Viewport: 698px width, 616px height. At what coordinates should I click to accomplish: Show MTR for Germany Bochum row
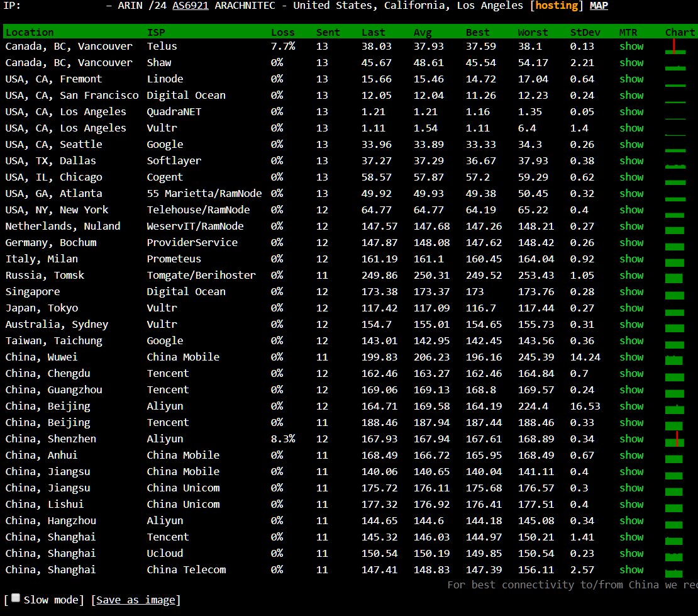click(631, 243)
